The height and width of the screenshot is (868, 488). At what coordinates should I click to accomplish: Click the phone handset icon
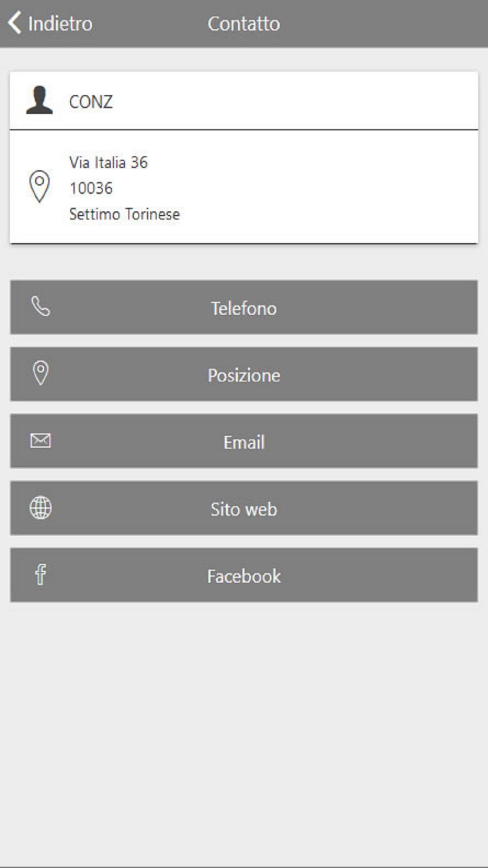point(40,306)
